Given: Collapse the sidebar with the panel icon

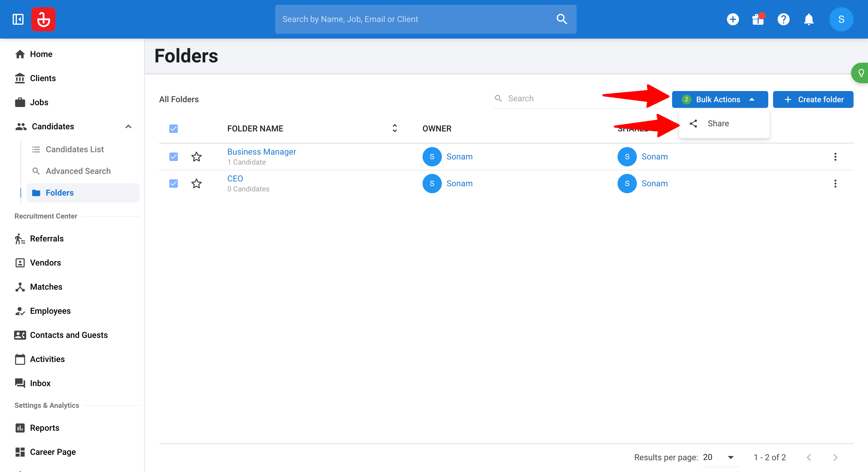Looking at the screenshot, I should (x=18, y=19).
